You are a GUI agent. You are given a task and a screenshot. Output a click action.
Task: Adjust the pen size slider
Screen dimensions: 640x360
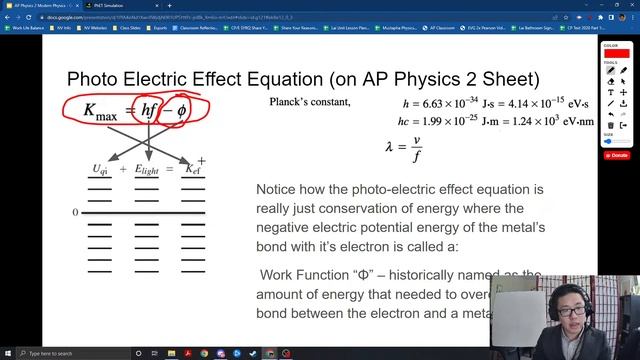(x=617, y=141)
